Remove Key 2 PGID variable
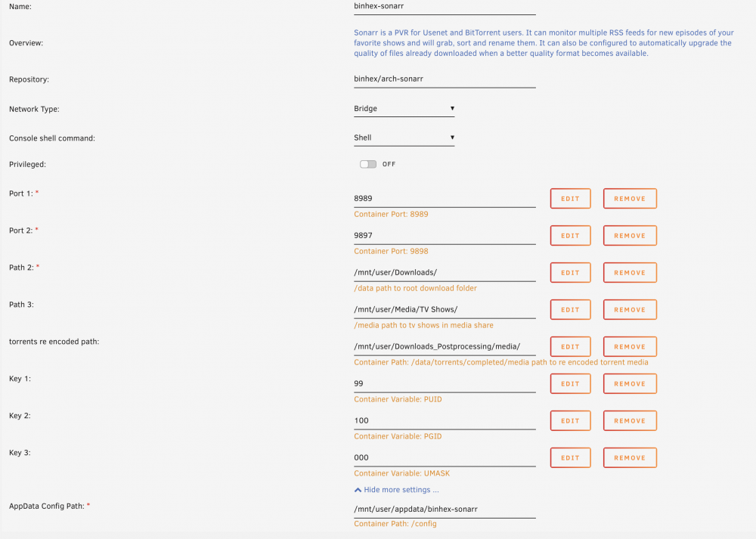Image resolution: width=756 pixels, height=539 pixels. tap(630, 421)
